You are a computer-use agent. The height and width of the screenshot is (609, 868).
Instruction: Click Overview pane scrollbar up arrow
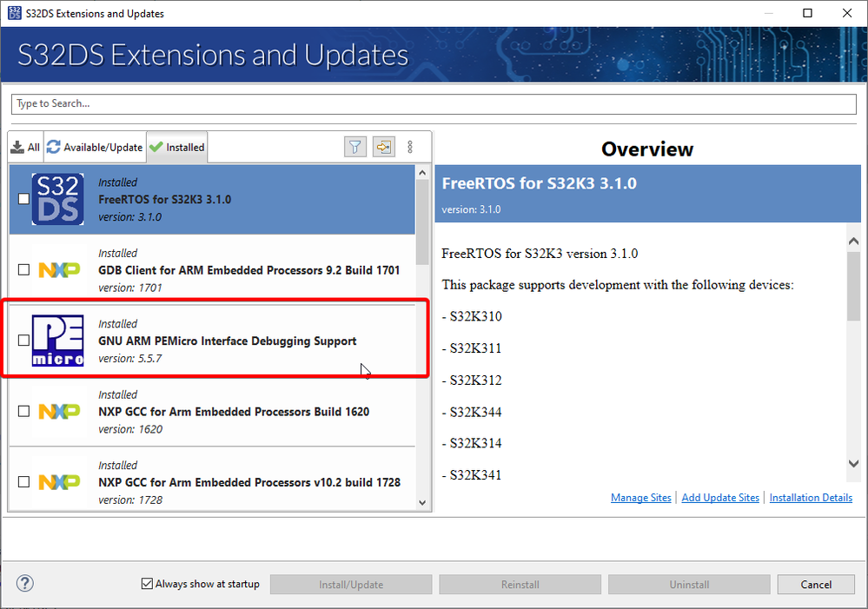click(x=853, y=241)
